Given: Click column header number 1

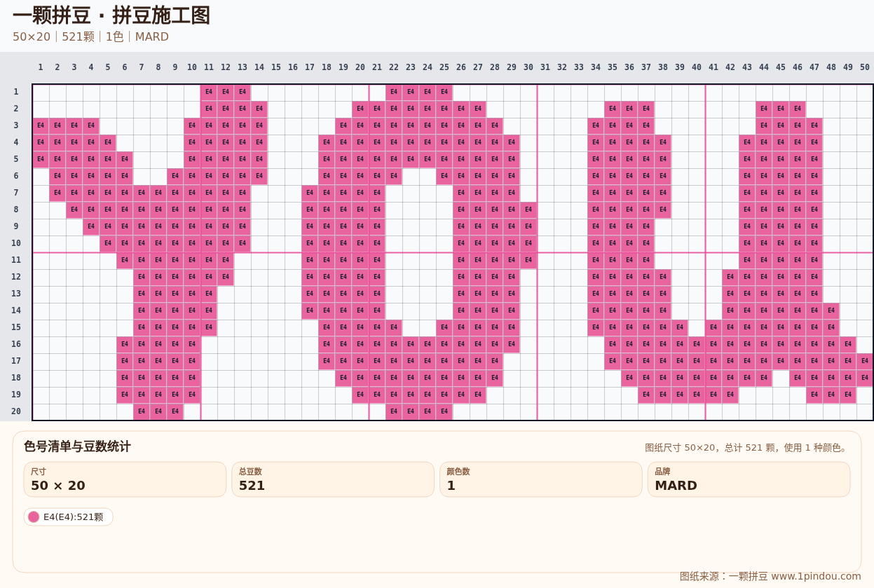Looking at the screenshot, I should 41,67.
